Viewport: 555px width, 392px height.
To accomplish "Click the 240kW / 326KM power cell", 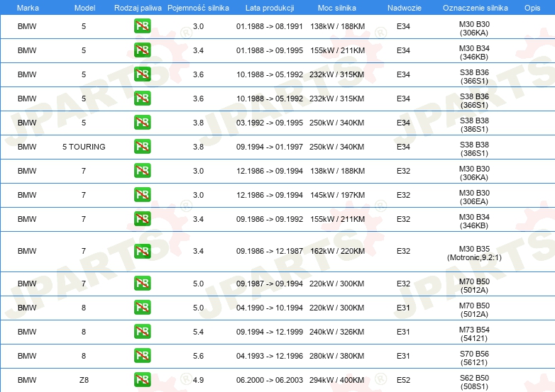I will pyautogui.click(x=336, y=332).
